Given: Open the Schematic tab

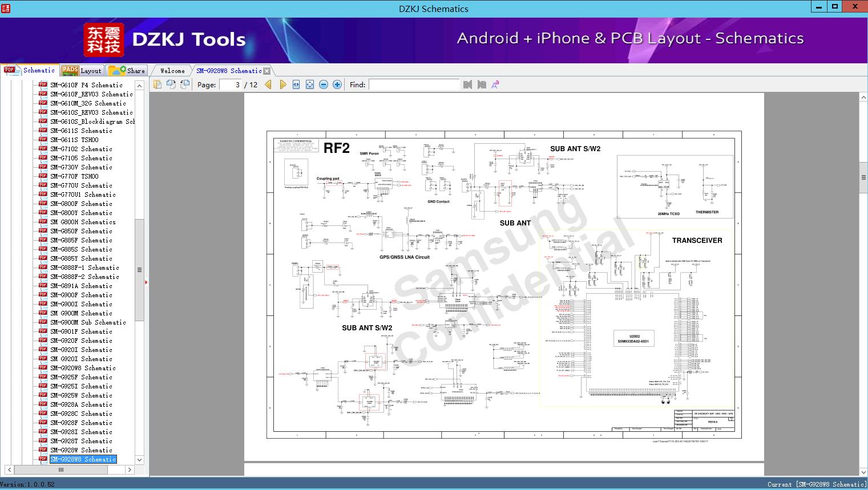Looking at the screenshot, I should coord(30,70).
